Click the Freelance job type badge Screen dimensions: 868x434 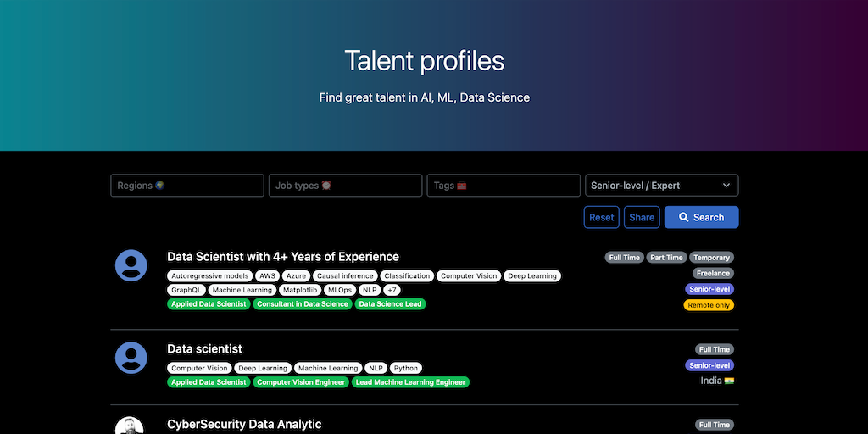(713, 274)
